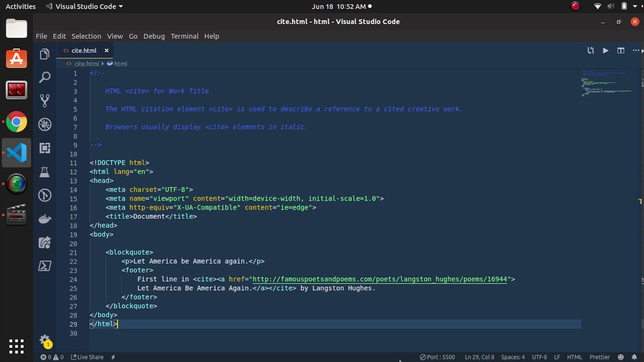Toggle Live Server on Port : 5500

tap(437, 357)
